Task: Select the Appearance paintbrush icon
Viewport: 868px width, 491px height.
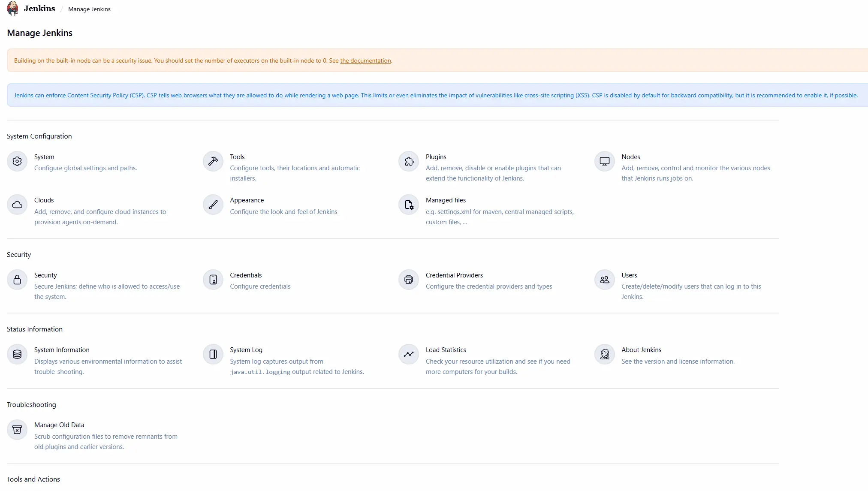Action: 213,205
